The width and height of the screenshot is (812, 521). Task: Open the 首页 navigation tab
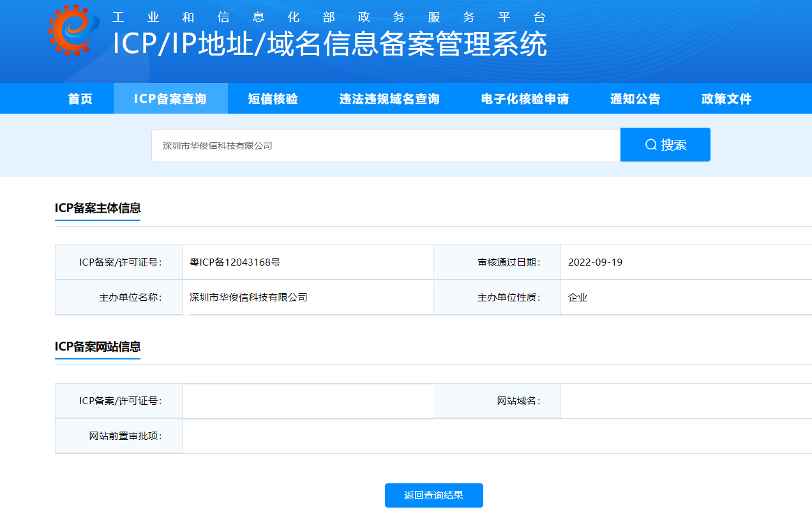point(80,99)
